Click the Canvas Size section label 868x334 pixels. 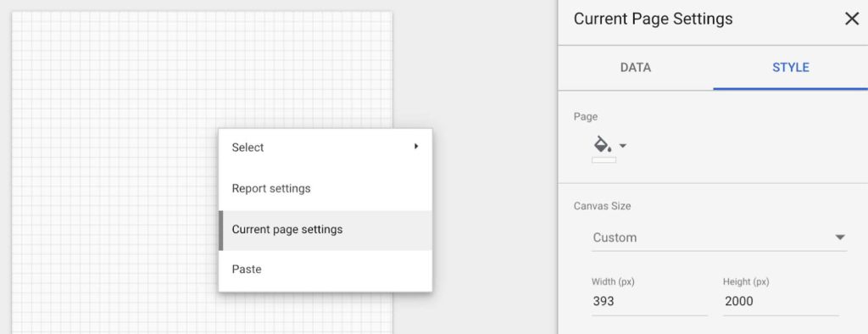tap(603, 206)
